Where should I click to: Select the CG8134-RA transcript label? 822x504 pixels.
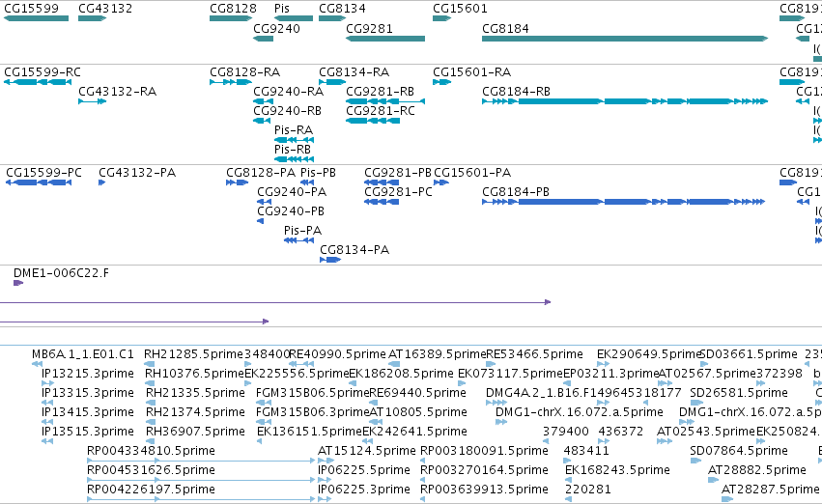point(354,71)
